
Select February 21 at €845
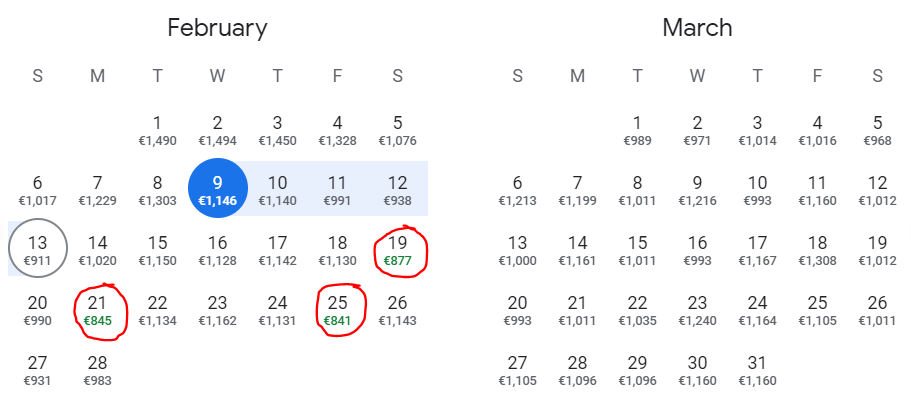click(97, 309)
